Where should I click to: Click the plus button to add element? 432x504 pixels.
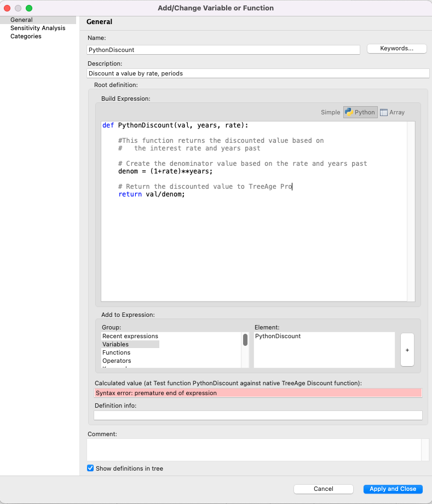[x=407, y=350]
